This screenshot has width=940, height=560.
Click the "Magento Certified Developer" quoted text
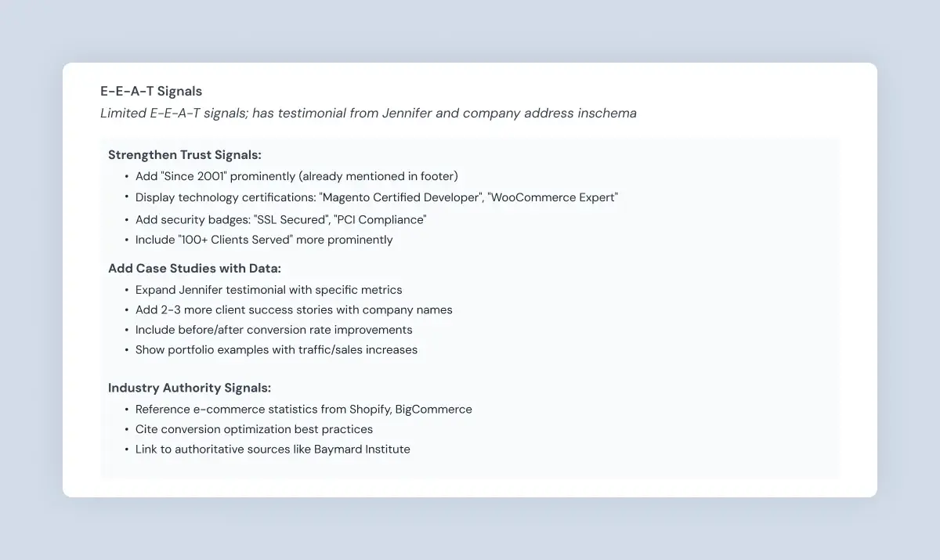[399, 197]
